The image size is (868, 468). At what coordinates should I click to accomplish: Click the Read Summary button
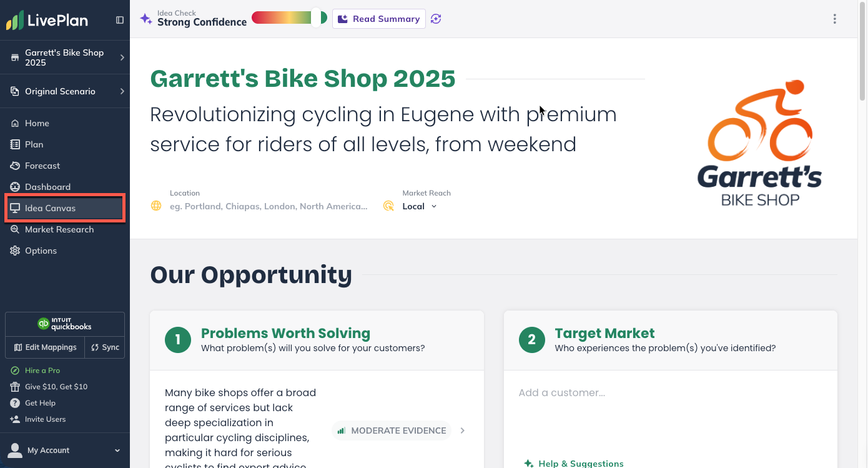coord(378,19)
